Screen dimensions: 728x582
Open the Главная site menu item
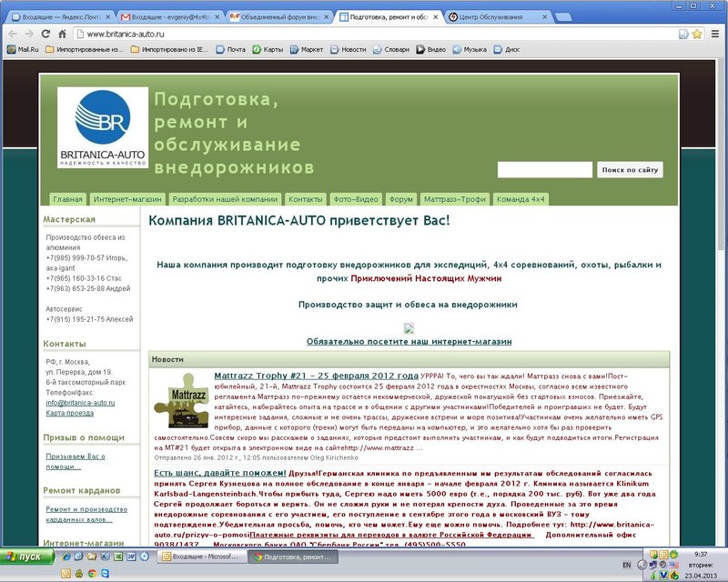tap(67, 199)
